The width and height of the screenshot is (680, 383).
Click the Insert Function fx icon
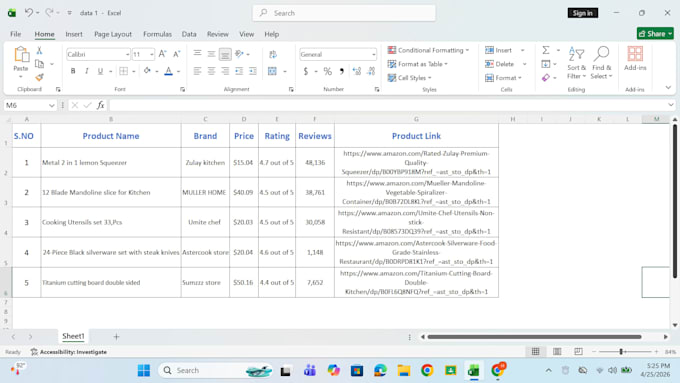click(x=101, y=105)
